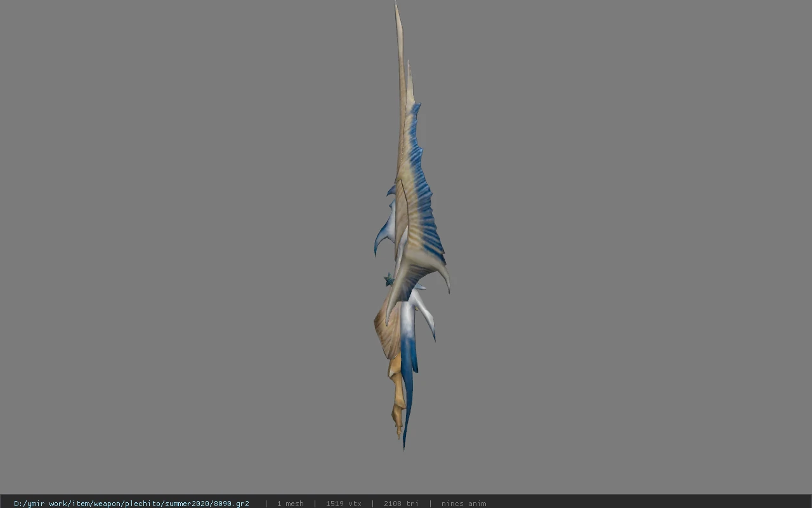The width and height of the screenshot is (812, 508).
Task: Click the '2108 tri' triangle count
Action: coord(401,504)
